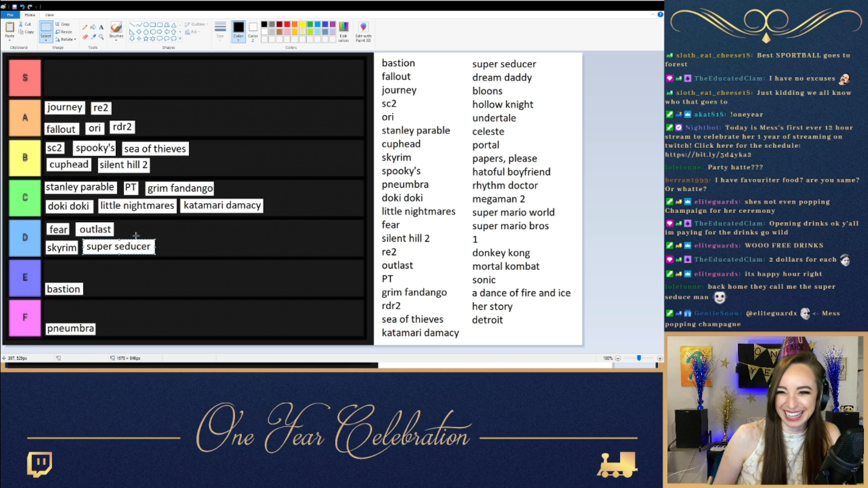Click the streamer webcam thumbnail
Screen dimensions: 868x488
[x=765, y=410]
